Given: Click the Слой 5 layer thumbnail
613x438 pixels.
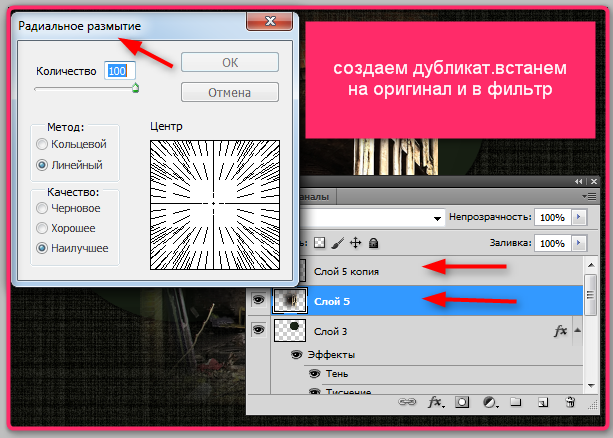Looking at the screenshot, I should tap(290, 300).
